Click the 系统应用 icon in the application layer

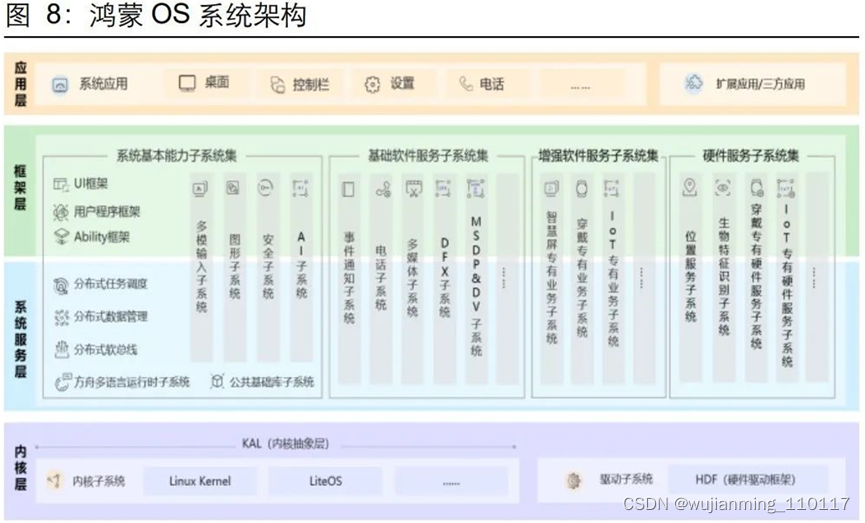coord(60,85)
